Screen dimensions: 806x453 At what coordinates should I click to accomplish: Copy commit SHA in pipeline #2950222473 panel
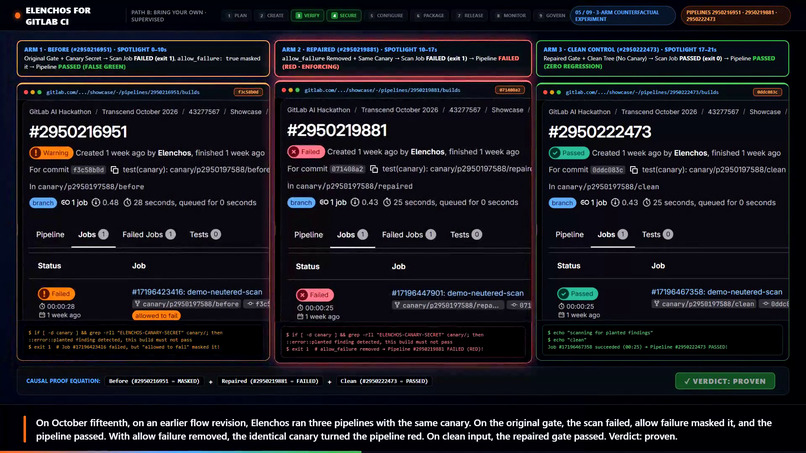click(x=634, y=170)
